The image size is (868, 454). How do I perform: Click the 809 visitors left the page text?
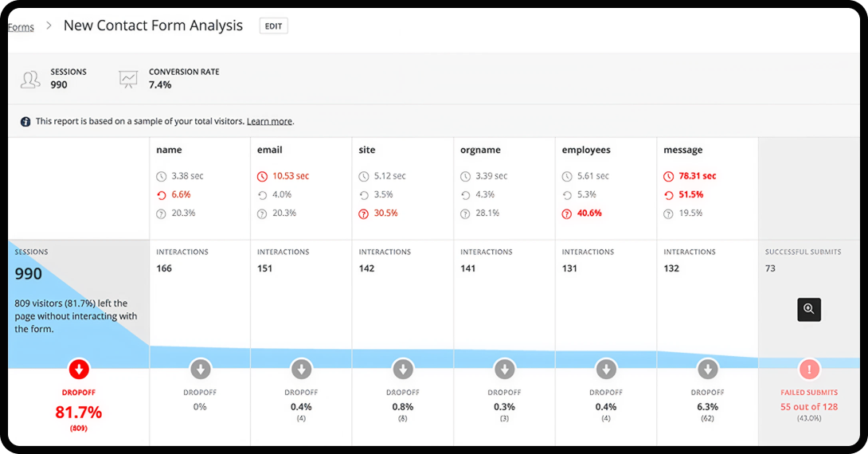click(76, 316)
